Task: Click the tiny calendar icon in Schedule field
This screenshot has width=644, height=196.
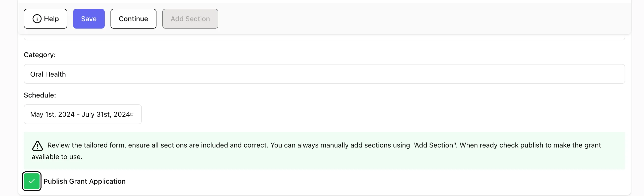Action: (132, 114)
